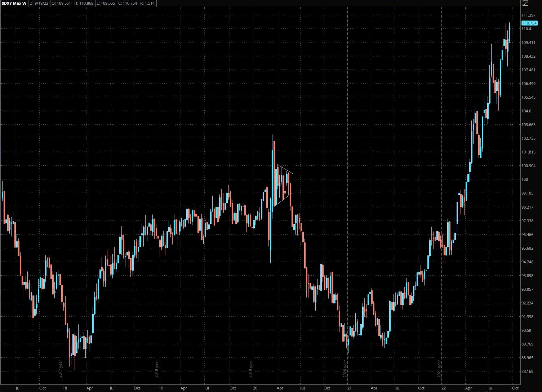Image resolution: width=542 pixels, height=392 pixels.
Task: Click the 2017 year vertical marker label
Action: [x=61, y=368]
